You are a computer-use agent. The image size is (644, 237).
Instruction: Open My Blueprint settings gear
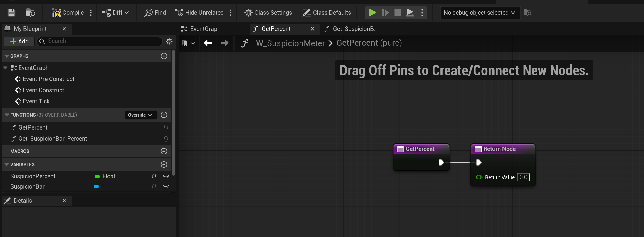(169, 41)
